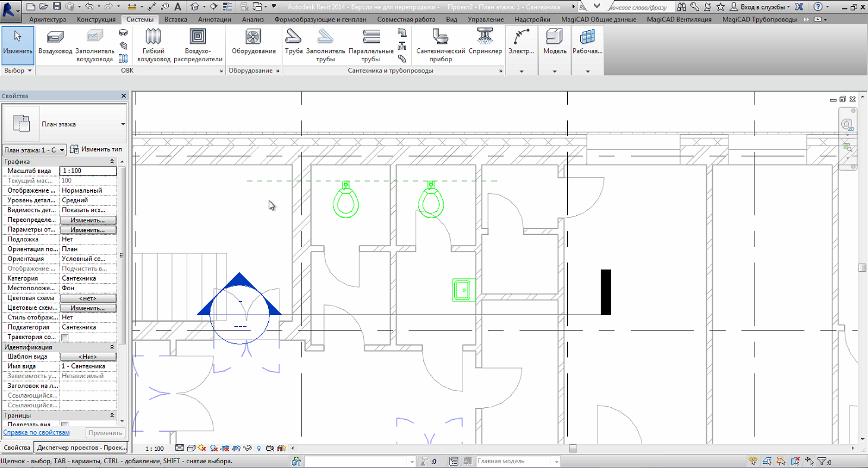This screenshot has width=868, height=468.
Task: Click Заполнитель воздуховода tool
Action: tap(95, 45)
